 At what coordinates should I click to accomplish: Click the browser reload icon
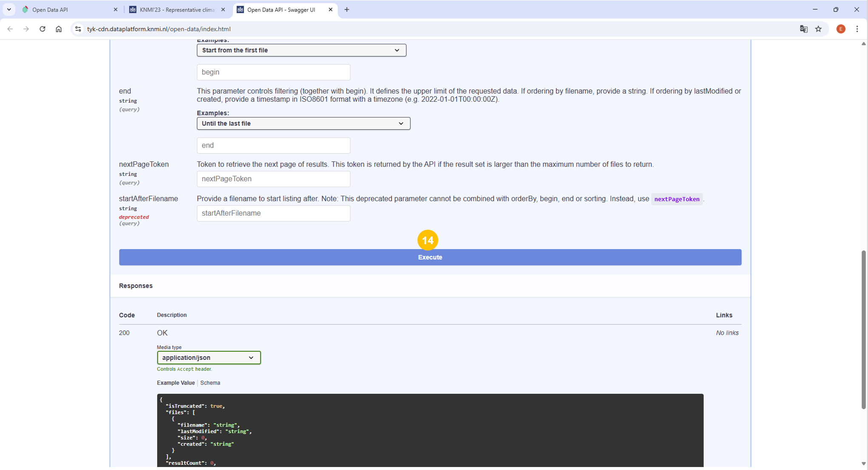pyautogui.click(x=43, y=29)
